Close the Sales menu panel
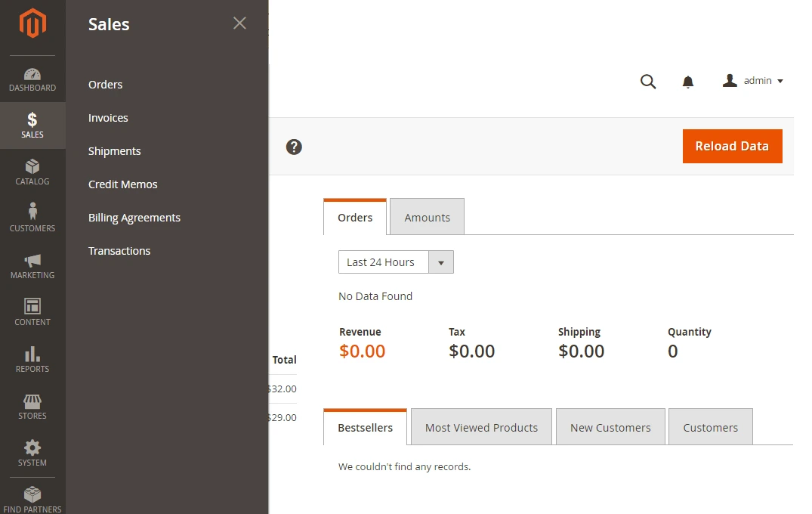The width and height of the screenshot is (812, 514). pyautogui.click(x=239, y=23)
